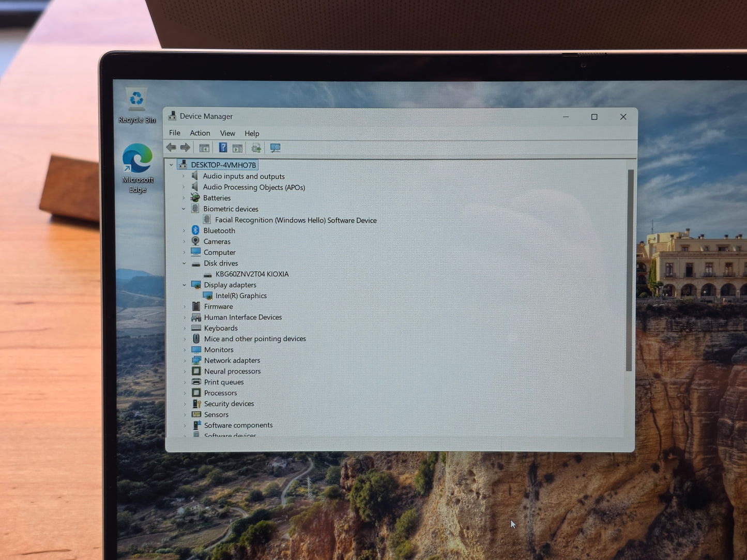Click the Forward arrow in toolbar
This screenshot has width=747, height=560.
pos(185,148)
